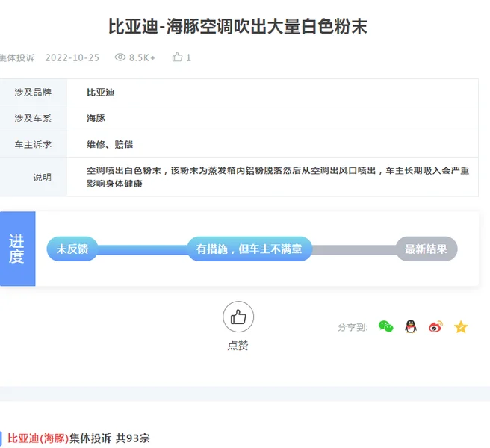The height and width of the screenshot is (448, 490).
Task: Click the 点赞 label under thumbs-up
Action: [238, 346]
